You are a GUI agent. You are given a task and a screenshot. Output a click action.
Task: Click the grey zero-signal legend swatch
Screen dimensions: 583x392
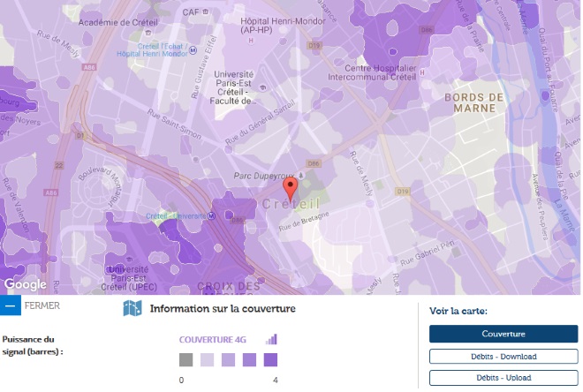(185, 360)
